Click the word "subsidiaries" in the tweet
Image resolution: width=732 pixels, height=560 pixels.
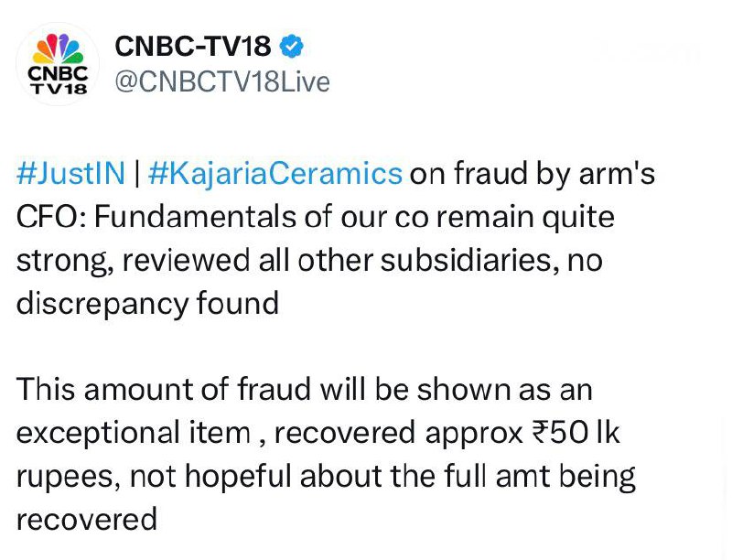point(465,260)
